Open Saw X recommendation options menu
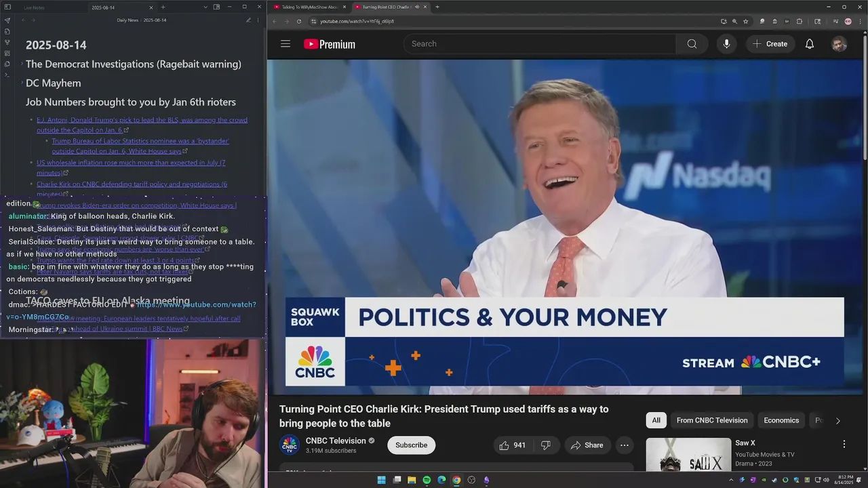Screen dimensions: 868x488 coord(844,444)
